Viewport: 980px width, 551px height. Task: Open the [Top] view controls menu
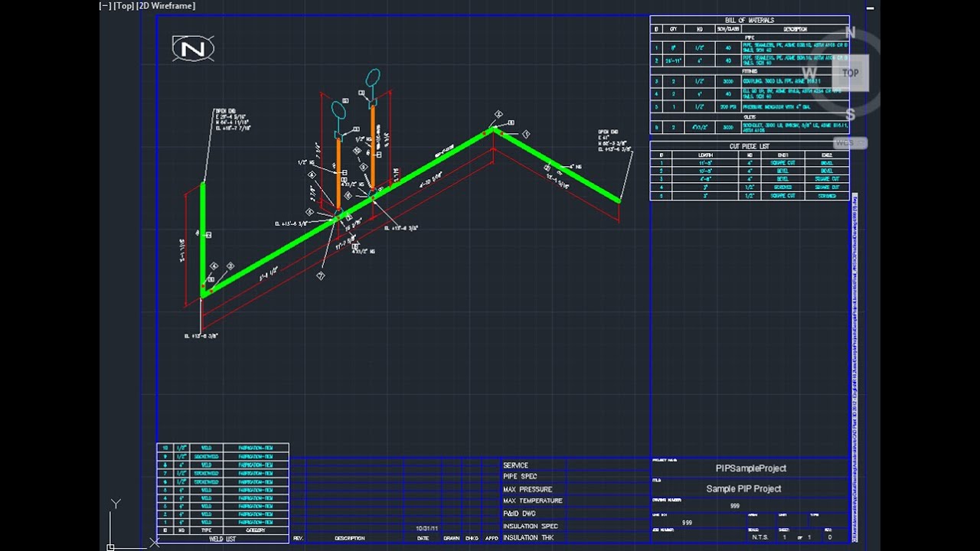pyautogui.click(x=124, y=6)
